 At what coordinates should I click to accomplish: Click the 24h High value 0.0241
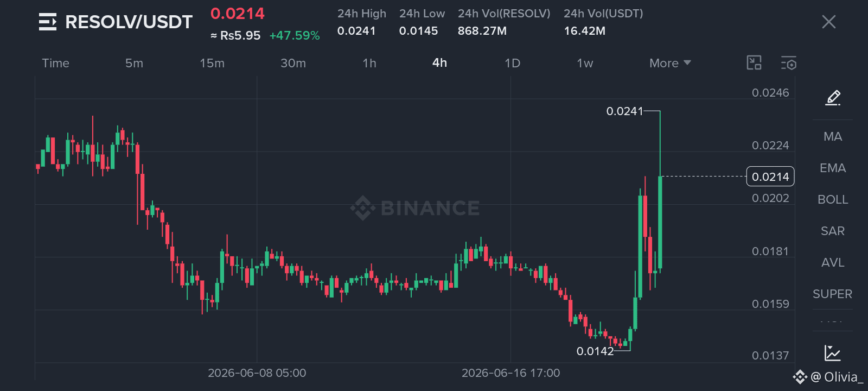click(x=356, y=31)
